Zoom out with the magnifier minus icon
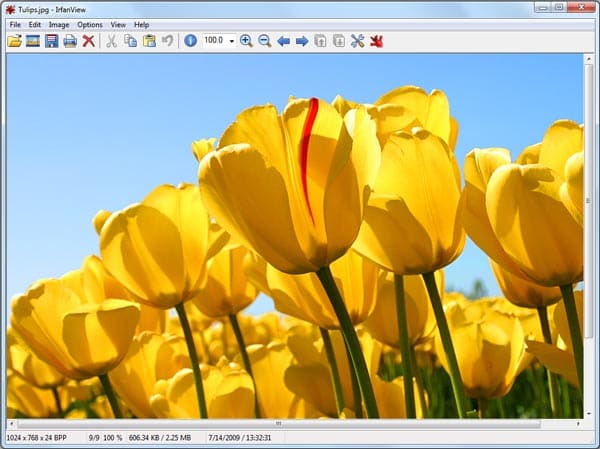 pyautogui.click(x=265, y=41)
